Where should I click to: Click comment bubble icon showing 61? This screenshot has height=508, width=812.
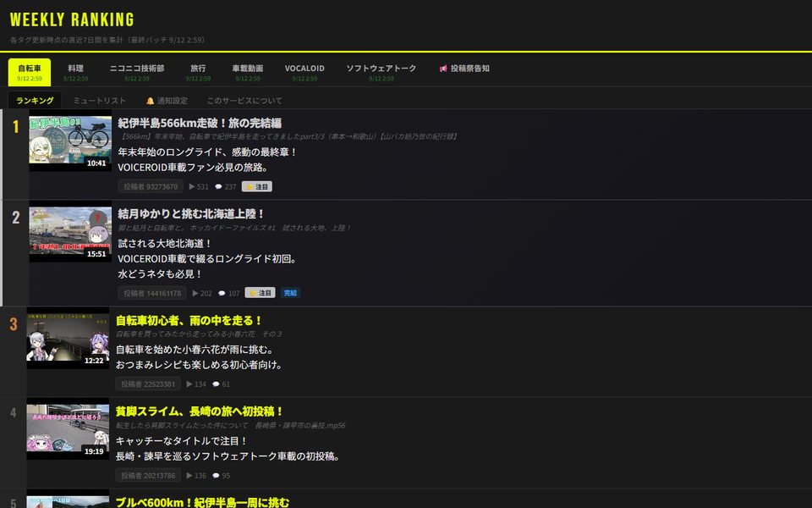coord(216,384)
